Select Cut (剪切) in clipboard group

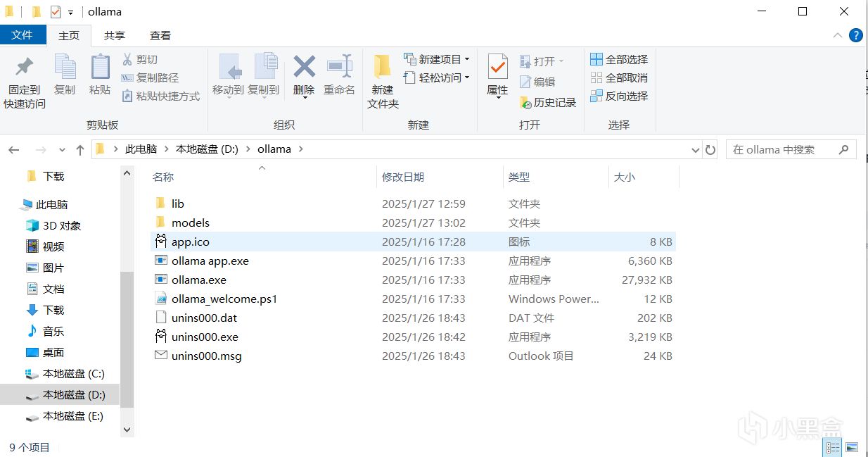tap(140, 60)
